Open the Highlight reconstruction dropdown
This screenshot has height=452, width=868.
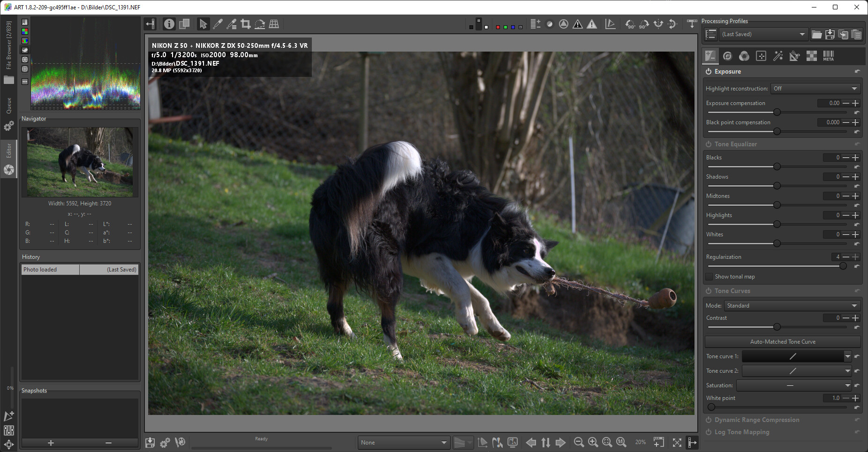tap(815, 89)
